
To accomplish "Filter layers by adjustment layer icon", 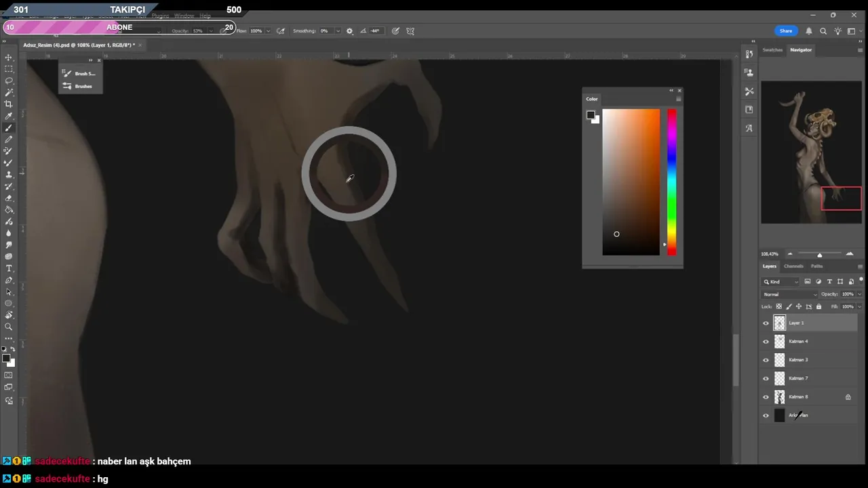I will point(818,281).
